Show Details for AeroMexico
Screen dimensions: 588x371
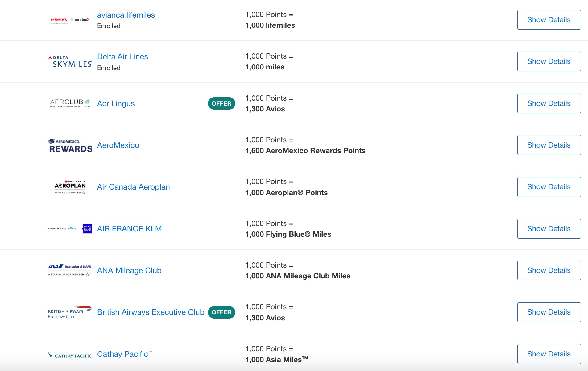549,145
